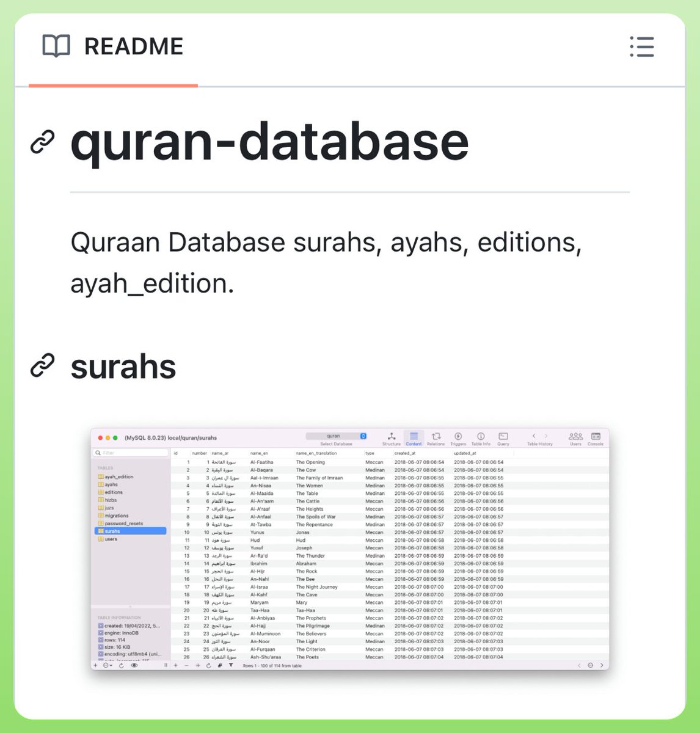
Task: Click the filter funnel icon in bottom bar
Action: 231,665
